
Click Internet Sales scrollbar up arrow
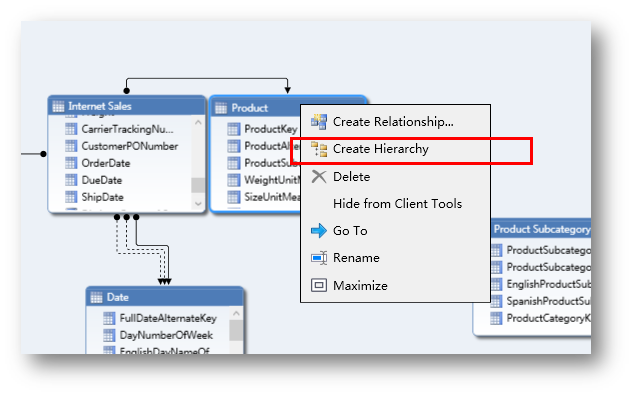pos(198,122)
